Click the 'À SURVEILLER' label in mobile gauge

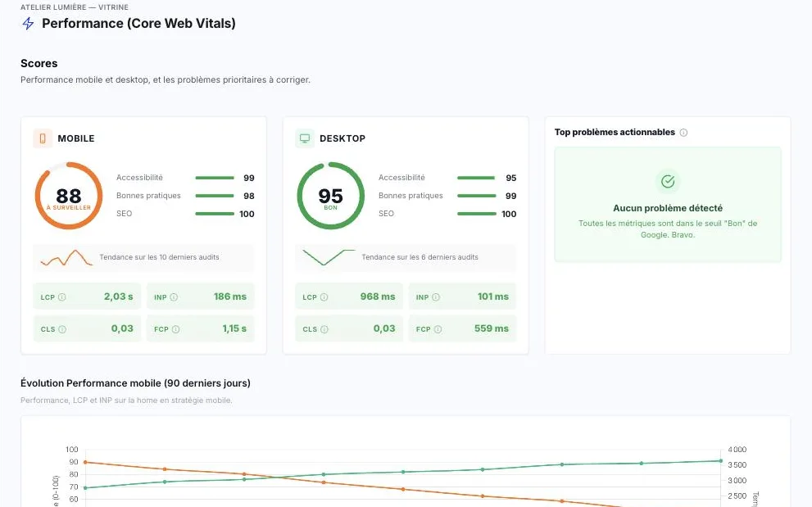pos(68,208)
